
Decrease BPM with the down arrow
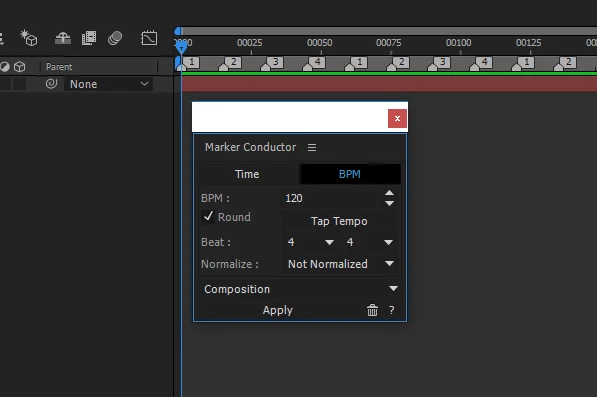tap(389, 204)
